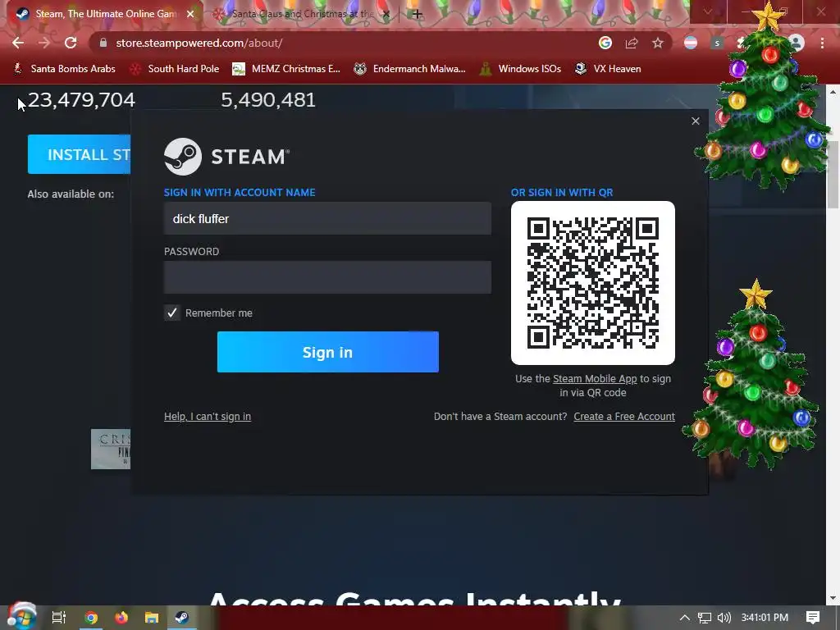The image size is (840, 630).
Task: Open the volume control tray icon
Action: coord(724,618)
